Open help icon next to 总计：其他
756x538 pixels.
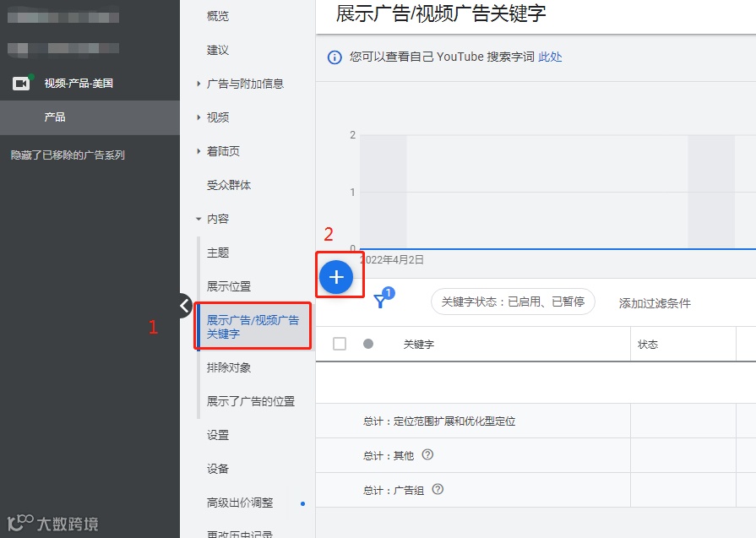pyautogui.click(x=427, y=454)
